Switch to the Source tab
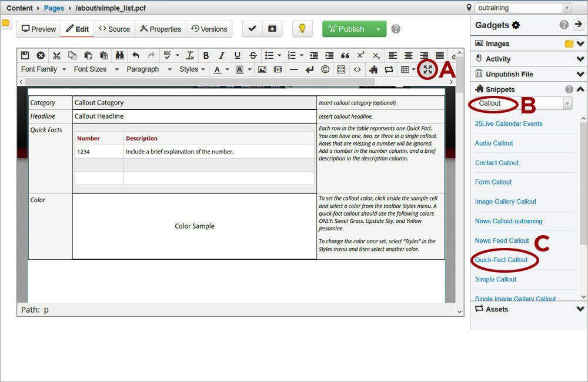588x382 pixels. pos(115,29)
